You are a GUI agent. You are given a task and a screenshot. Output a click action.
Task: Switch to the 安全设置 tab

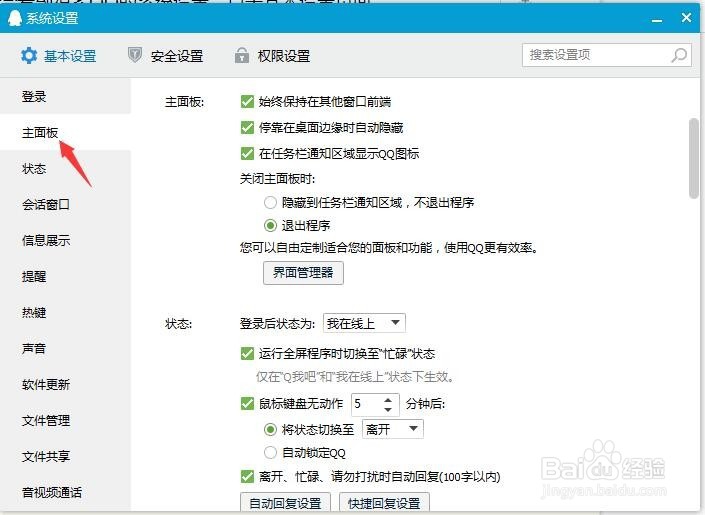coord(165,56)
